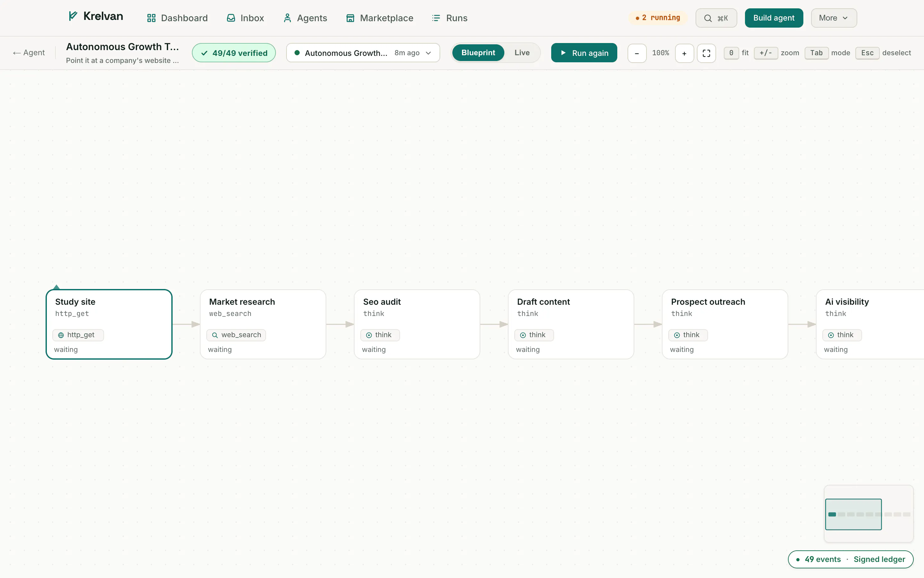Click the 100% zoom level

pyautogui.click(x=660, y=53)
